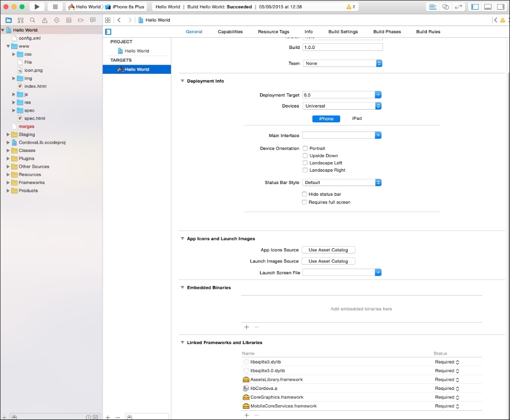This screenshot has width=510, height=420.
Task: Open the find navigator magnifier icon
Action: point(33,20)
